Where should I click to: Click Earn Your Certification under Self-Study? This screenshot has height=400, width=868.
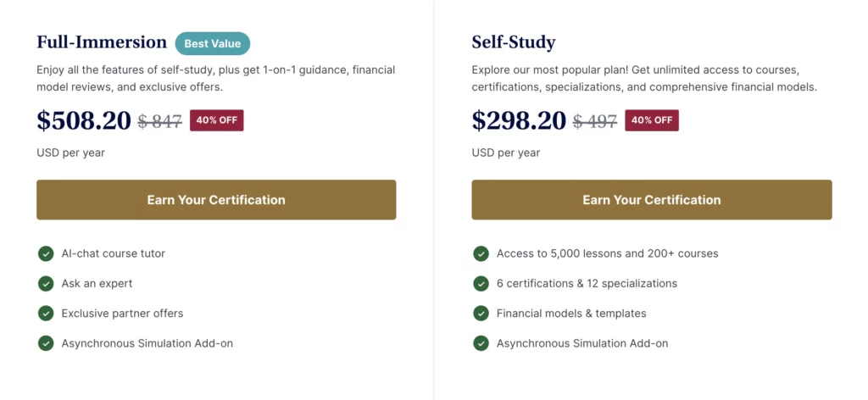tap(652, 200)
